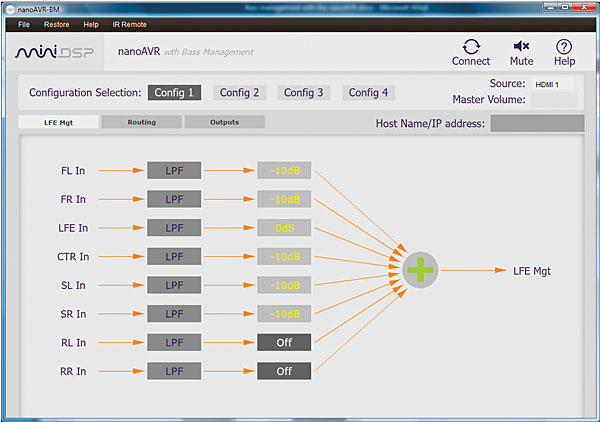Click the SR In label
This screenshot has width=600, height=422.
(x=73, y=314)
